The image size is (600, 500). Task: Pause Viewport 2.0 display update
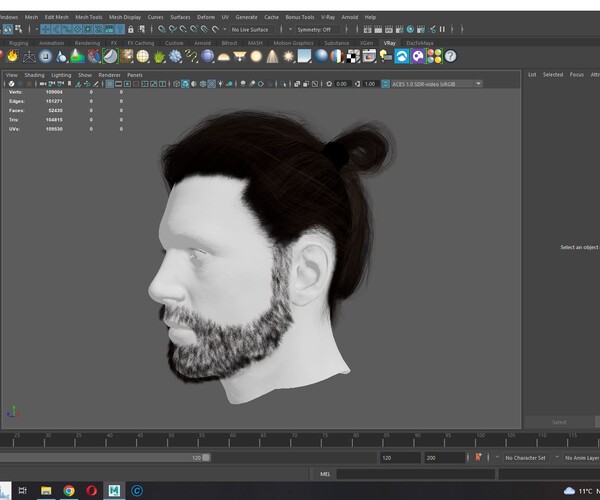click(x=442, y=29)
